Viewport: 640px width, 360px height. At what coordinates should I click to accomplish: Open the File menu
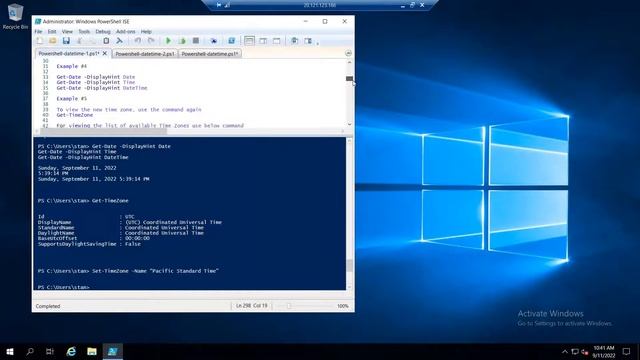click(x=38, y=31)
